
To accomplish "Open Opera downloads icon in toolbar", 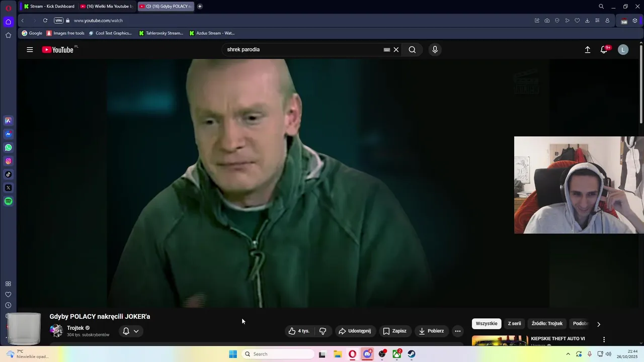I will pyautogui.click(x=587, y=21).
